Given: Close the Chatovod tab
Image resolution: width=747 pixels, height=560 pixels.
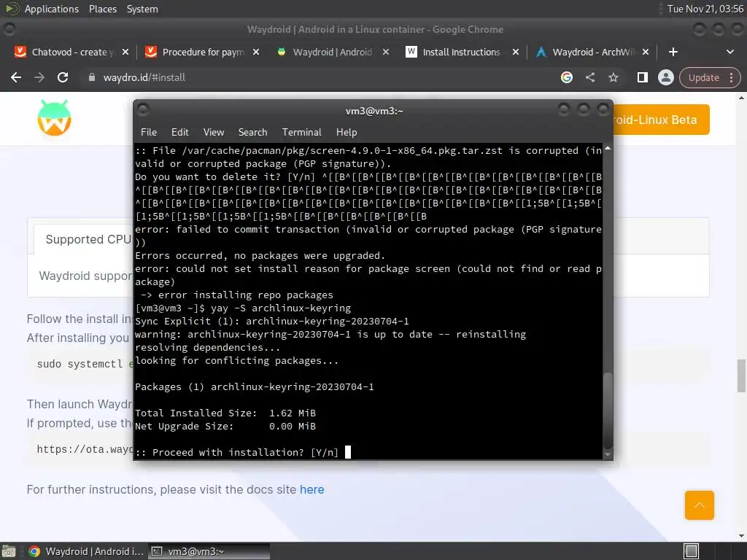Looking at the screenshot, I should point(125,52).
